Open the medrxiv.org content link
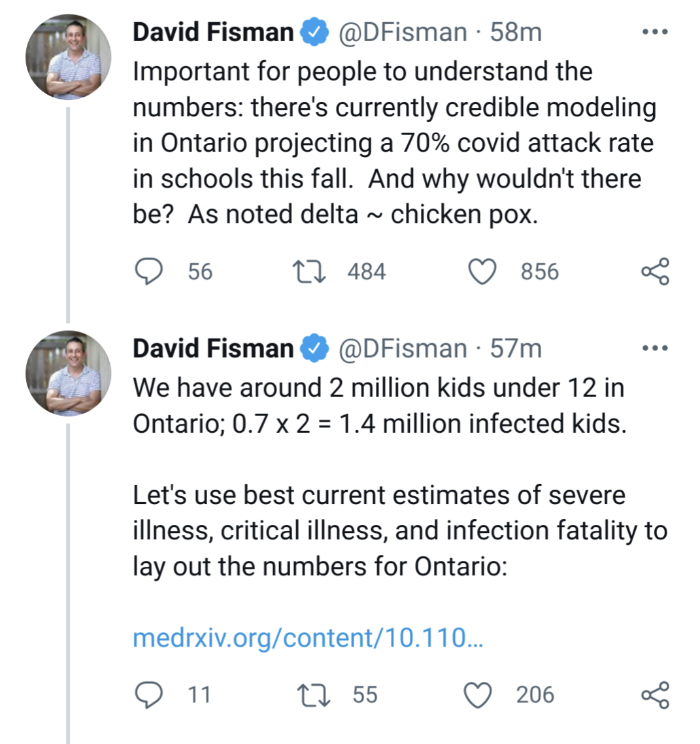This screenshot has width=700, height=744. point(307,637)
